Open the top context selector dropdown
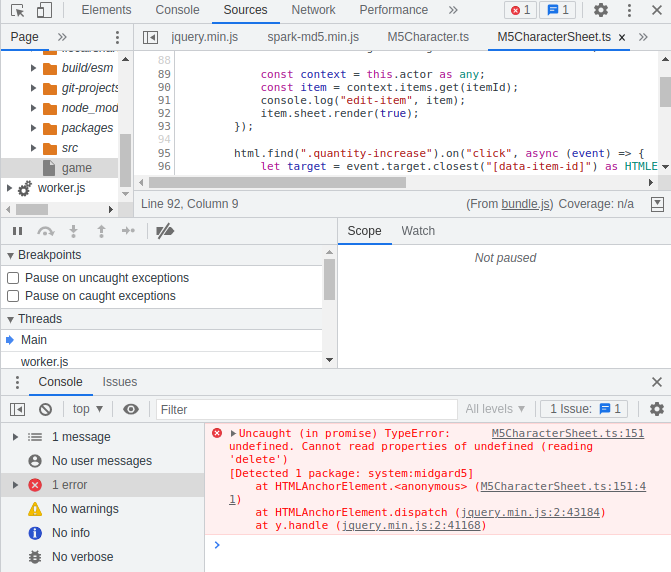Screen dimensions: 671x572 coord(87,409)
